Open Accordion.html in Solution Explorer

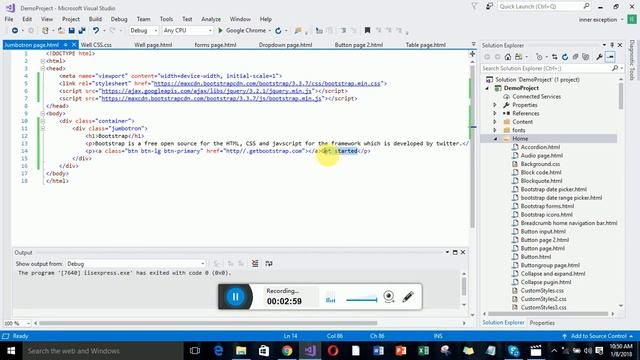(x=540, y=147)
